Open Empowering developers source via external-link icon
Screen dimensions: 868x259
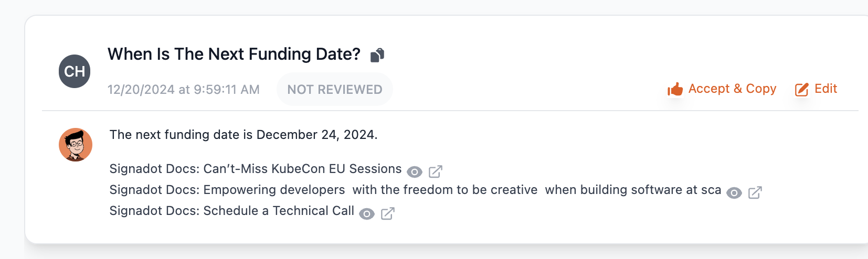pyautogui.click(x=755, y=193)
